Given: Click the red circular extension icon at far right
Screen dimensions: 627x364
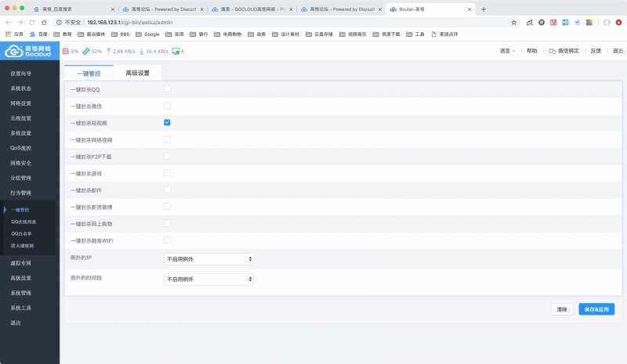Looking at the screenshot, I should click(618, 23).
